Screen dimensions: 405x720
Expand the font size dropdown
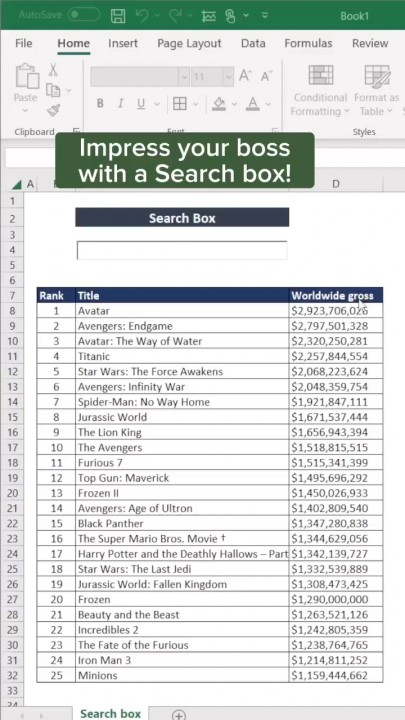tap(228, 77)
